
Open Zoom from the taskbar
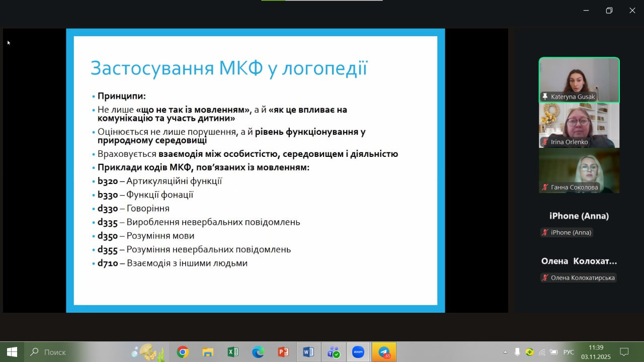358,352
